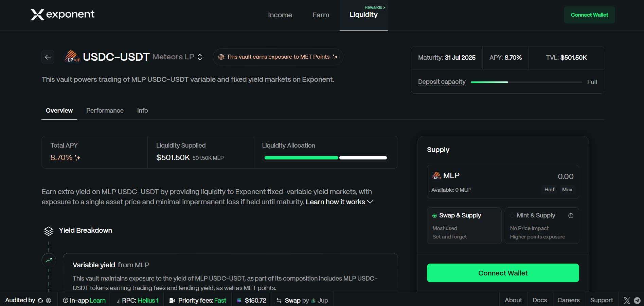
Task: Open the Income tab
Action: point(280,15)
